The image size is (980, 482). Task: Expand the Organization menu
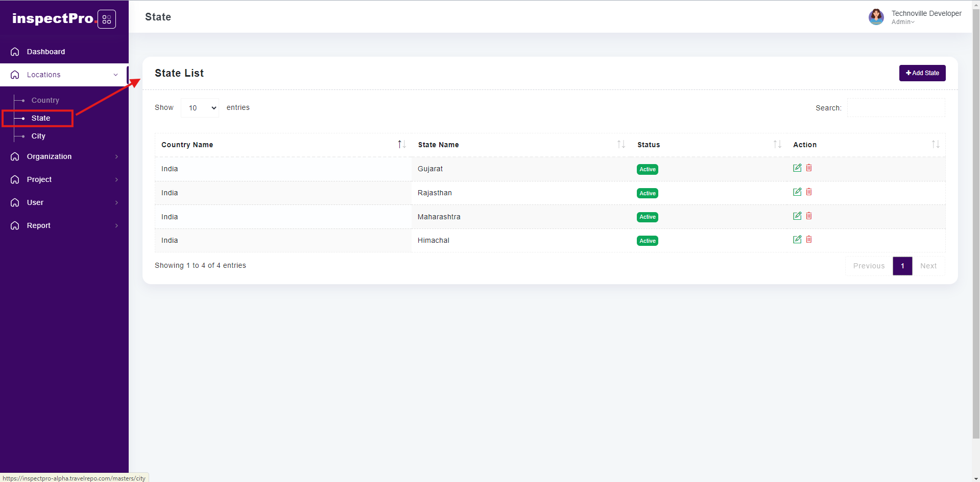click(x=64, y=156)
